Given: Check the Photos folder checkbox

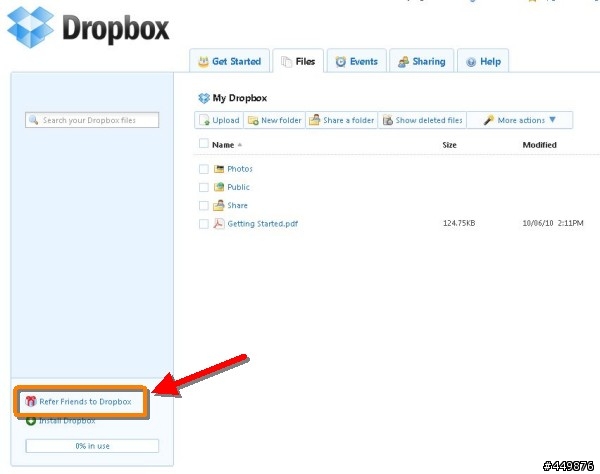Looking at the screenshot, I should coord(204,169).
